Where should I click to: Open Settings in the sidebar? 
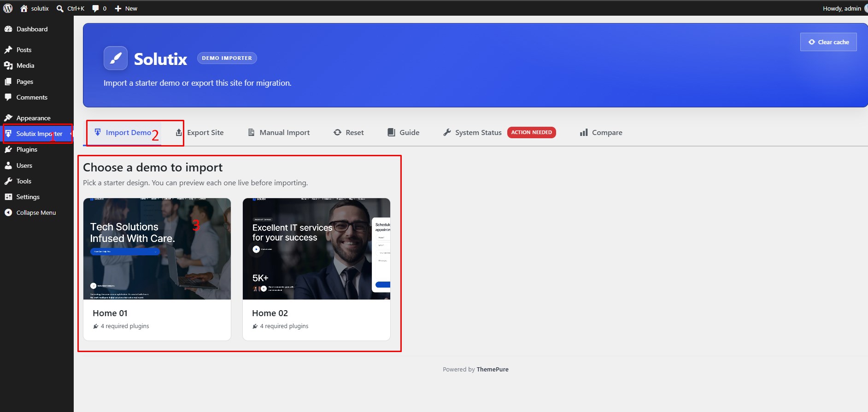[x=37, y=197]
